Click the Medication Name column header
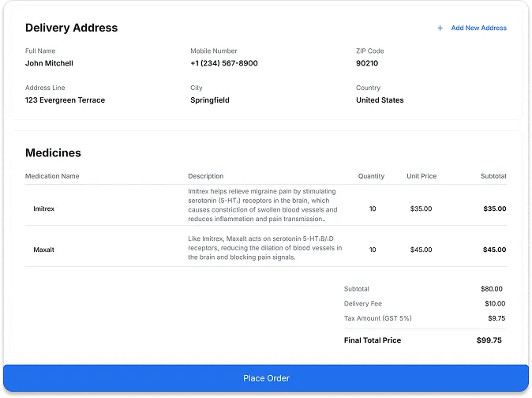This screenshot has height=398, width=532. 52,176
